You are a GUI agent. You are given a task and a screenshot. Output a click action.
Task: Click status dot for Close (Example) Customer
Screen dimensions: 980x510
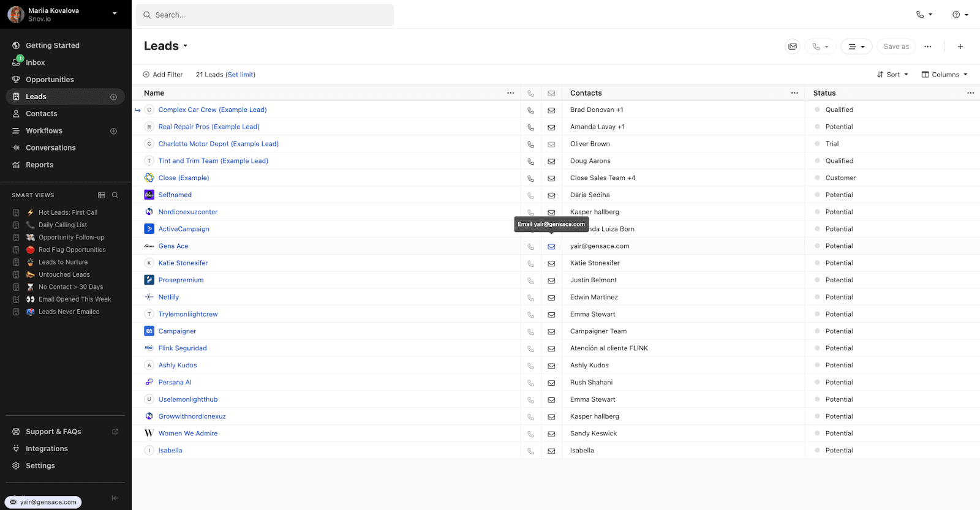click(x=817, y=178)
